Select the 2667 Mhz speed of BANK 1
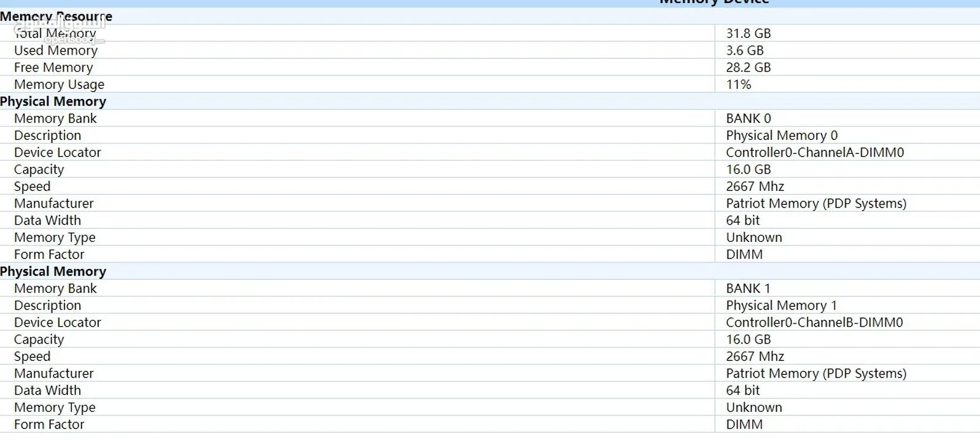 (755, 357)
